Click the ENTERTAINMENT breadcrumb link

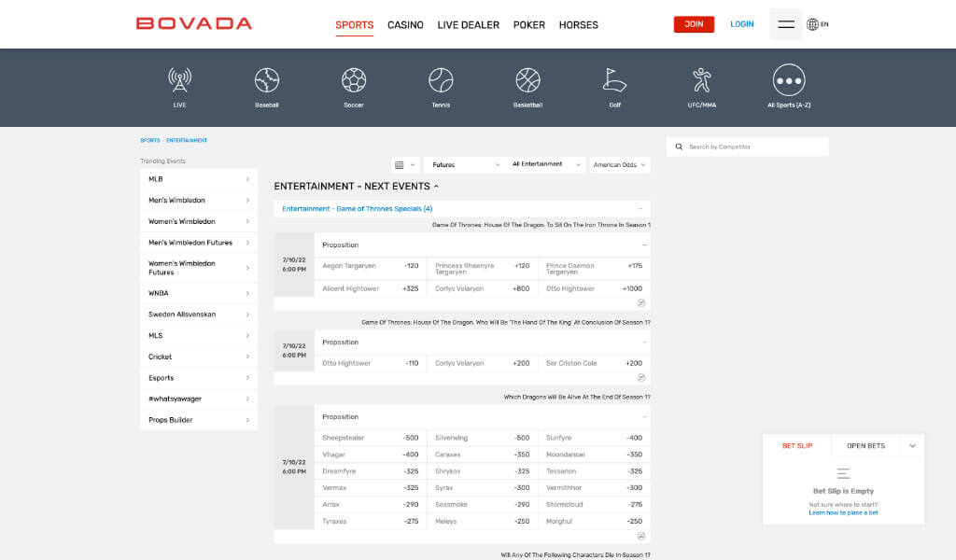coord(187,141)
